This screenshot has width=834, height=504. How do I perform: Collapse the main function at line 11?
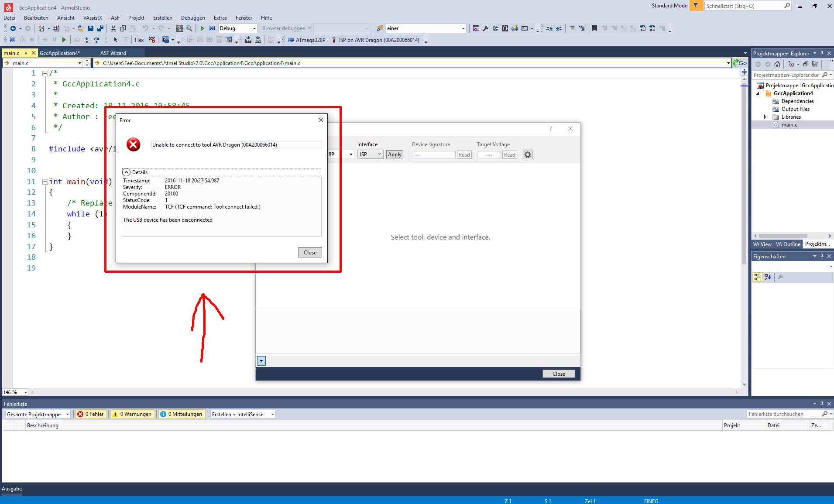45,182
